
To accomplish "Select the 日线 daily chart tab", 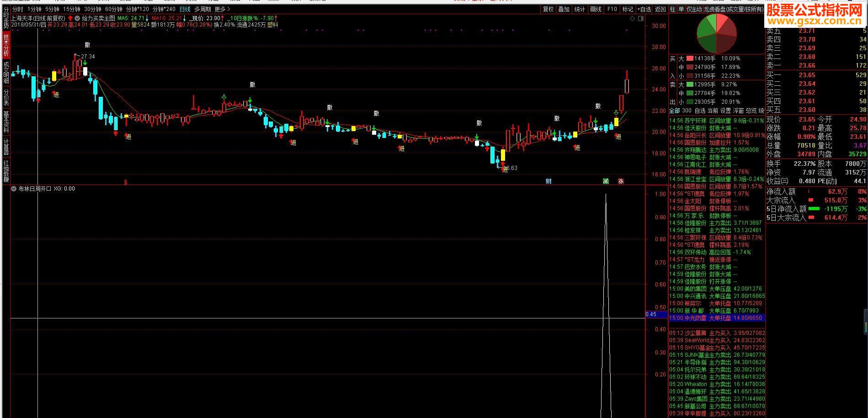I will (x=185, y=9).
